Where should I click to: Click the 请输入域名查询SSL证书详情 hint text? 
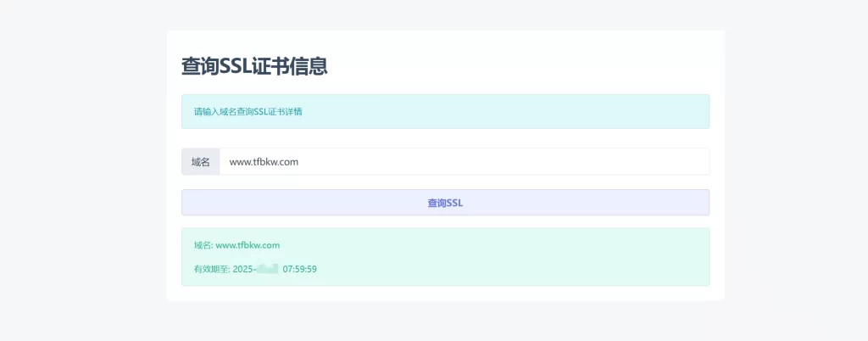point(248,112)
